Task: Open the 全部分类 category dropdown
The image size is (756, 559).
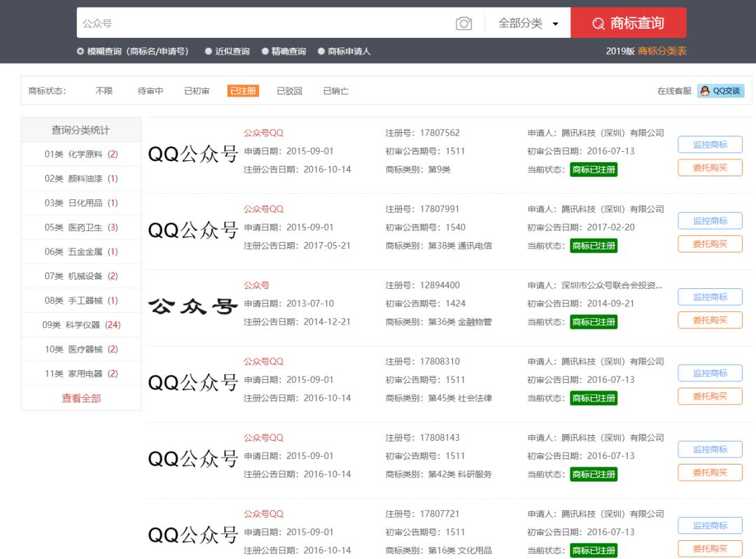Action: [528, 23]
